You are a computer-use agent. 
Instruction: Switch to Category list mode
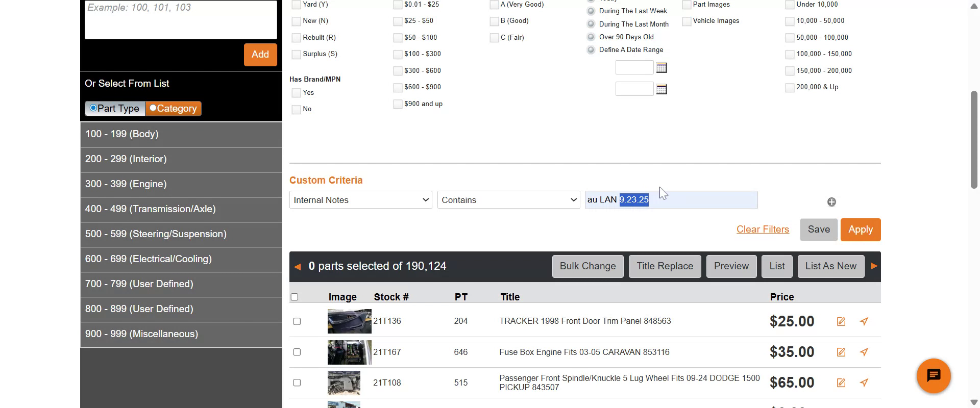[x=174, y=108]
